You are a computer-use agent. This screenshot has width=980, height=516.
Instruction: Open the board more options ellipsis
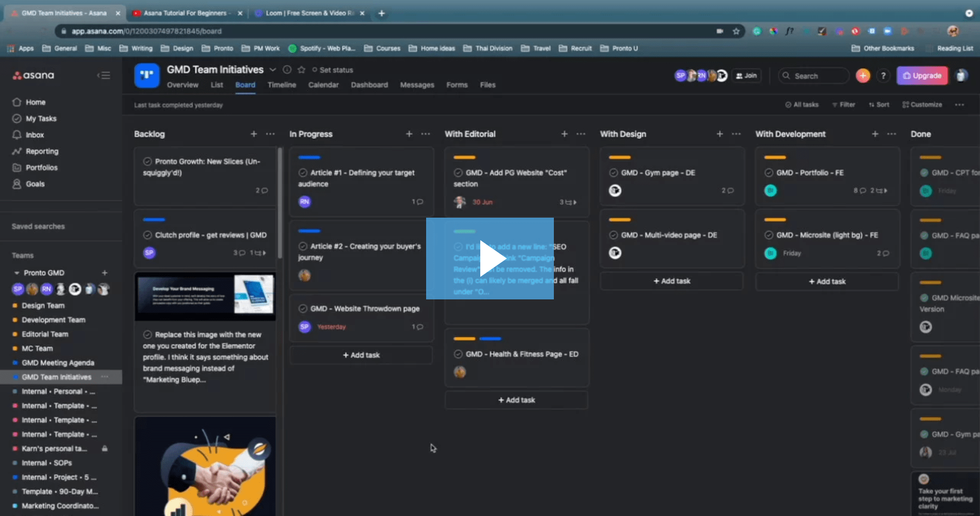pyautogui.click(x=960, y=105)
